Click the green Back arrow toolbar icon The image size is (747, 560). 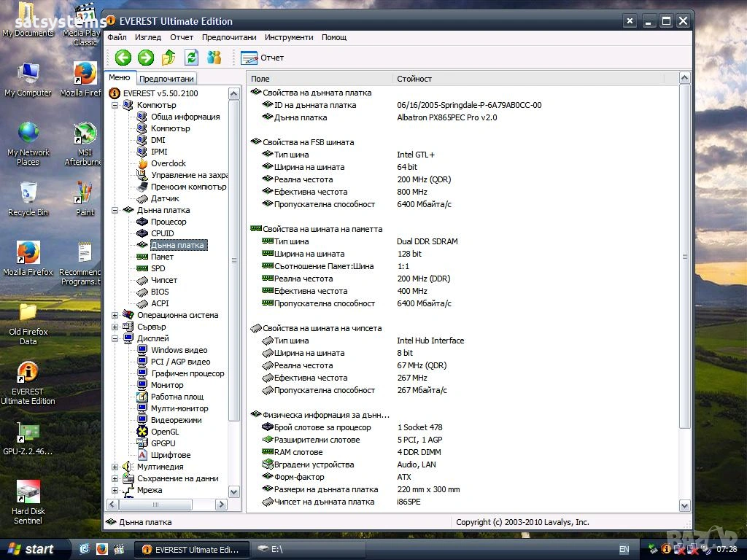123,58
